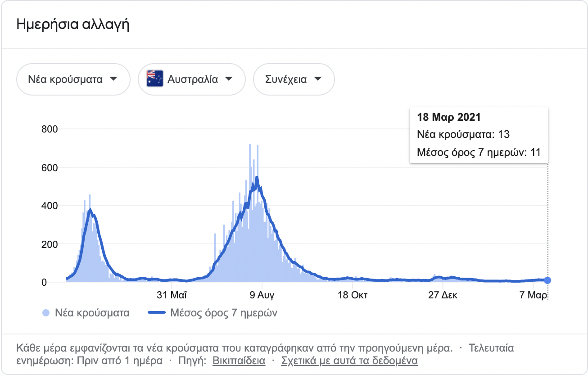Click the "31 Μαΐ" x-axis label
This screenshot has width=588, height=375.
172,295
